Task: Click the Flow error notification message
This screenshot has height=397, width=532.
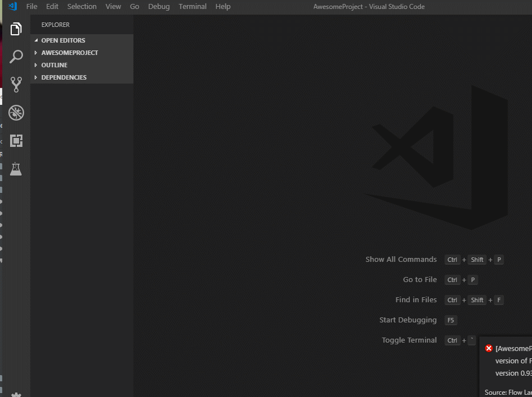Action: click(x=514, y=361)
